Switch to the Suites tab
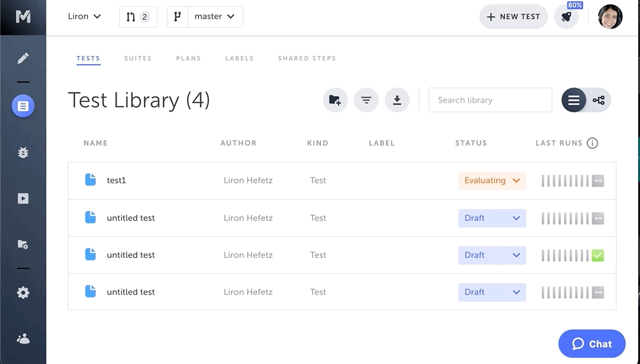 click(x=138, y=58)
